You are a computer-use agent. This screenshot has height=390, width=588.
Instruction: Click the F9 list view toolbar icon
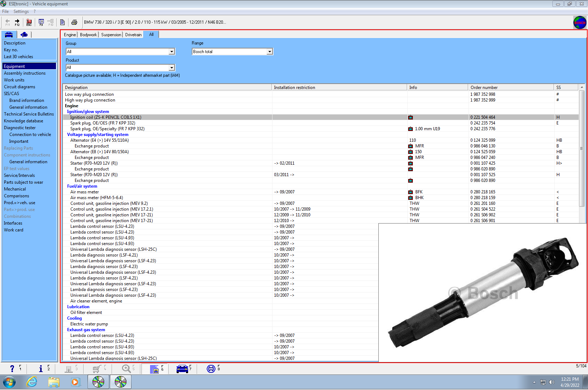tap(41, 22)
